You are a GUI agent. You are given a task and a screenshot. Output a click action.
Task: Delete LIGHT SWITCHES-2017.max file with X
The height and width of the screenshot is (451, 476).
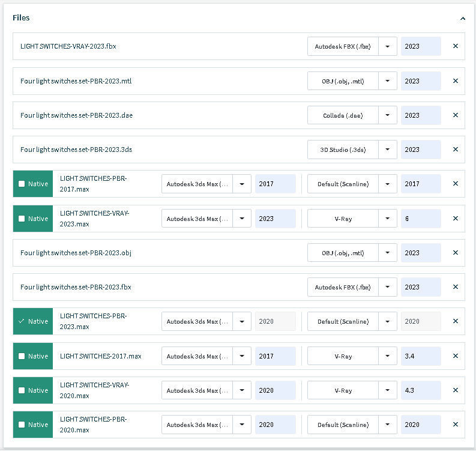click(455, 356)
